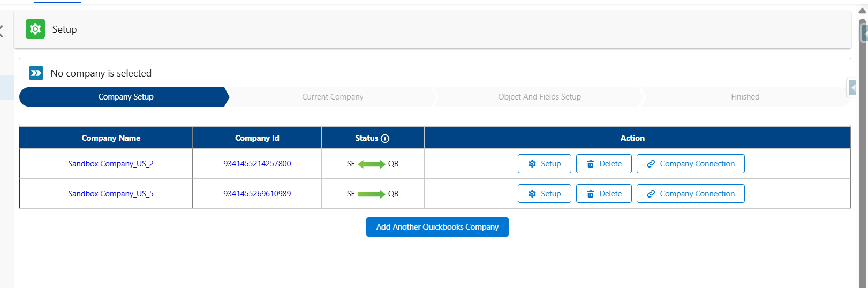Click the green Setup gear icon
The width and height of the screenshot is (868, 288).
click(x=35, y=29)
